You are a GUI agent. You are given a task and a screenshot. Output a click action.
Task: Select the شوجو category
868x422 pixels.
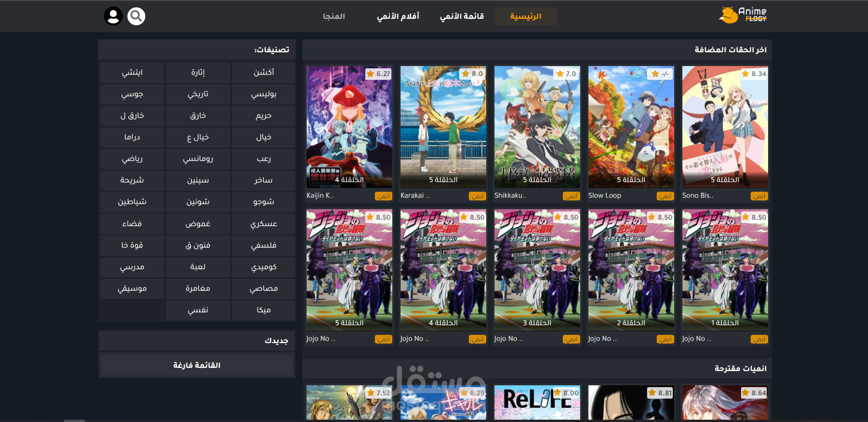point(264,202)
